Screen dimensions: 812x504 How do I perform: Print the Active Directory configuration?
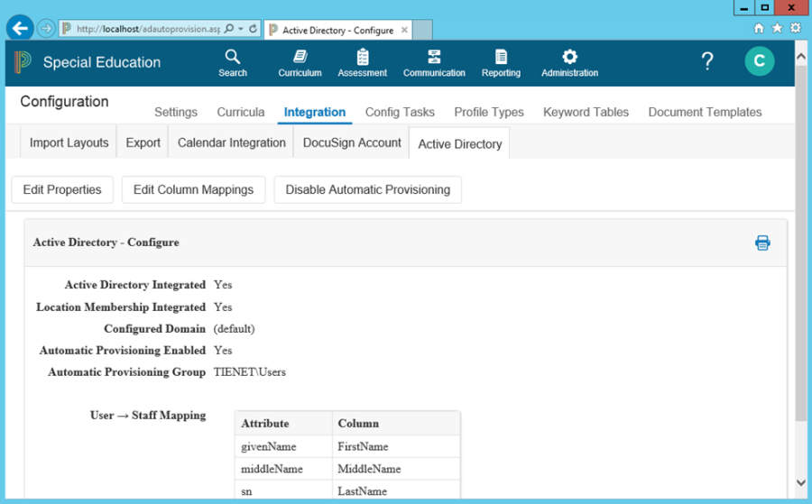(x=762, y=243)
